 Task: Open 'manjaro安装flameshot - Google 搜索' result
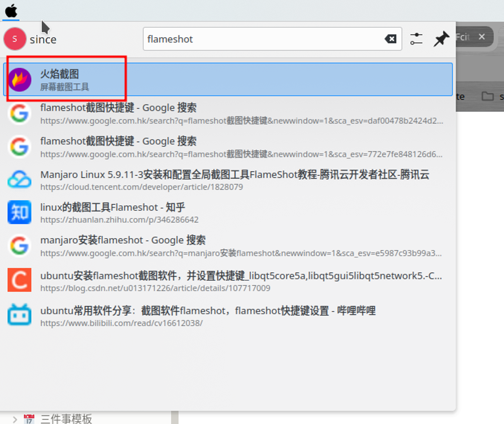[123, 240]
